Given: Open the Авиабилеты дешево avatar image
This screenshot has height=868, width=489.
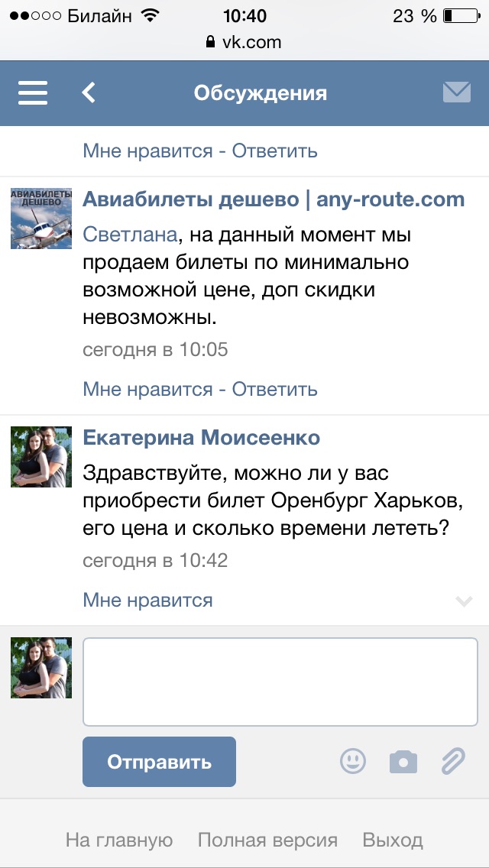Looking at the screenshot, I should click(41, 218).
